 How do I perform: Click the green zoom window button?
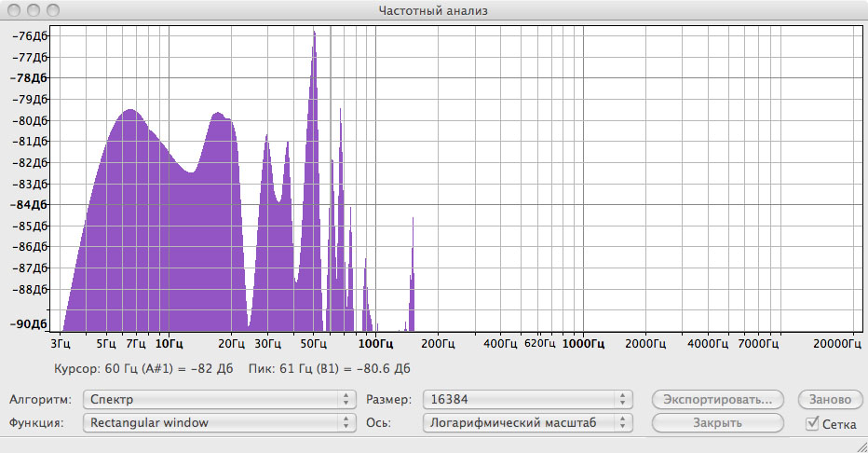click(x=51, y=10)
